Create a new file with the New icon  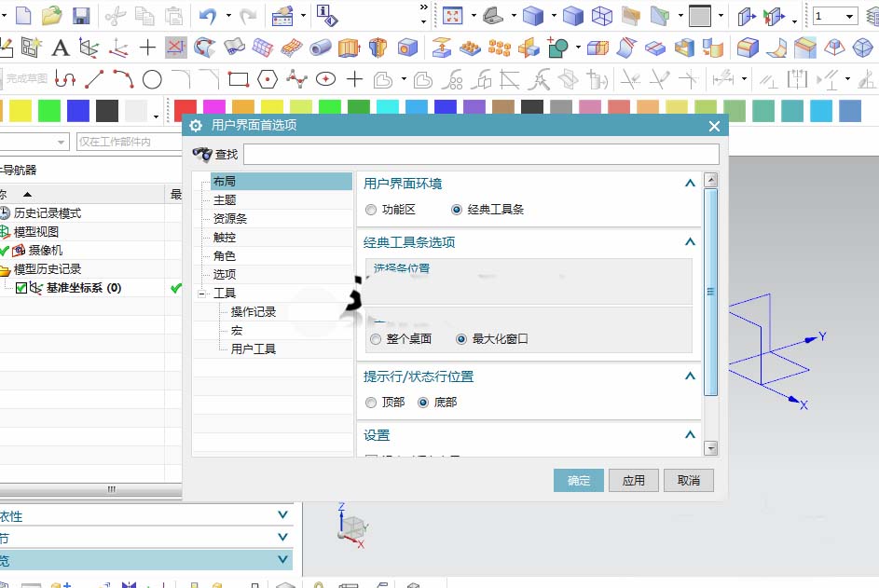point(22,15)
